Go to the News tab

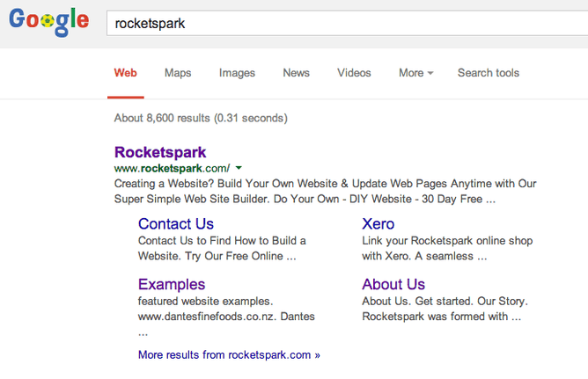(296, 73)
